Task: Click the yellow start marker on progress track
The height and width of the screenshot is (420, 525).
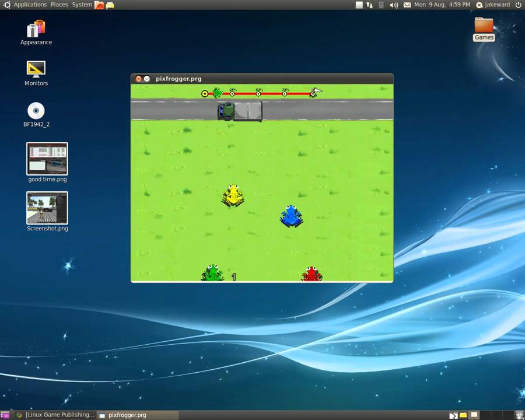Action: pos(205,94)
